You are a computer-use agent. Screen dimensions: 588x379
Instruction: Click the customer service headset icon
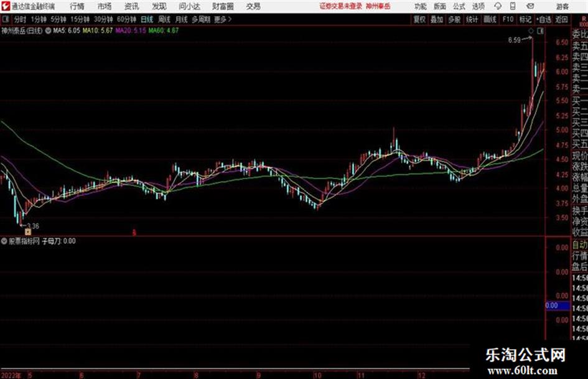(x=498, y=6)
